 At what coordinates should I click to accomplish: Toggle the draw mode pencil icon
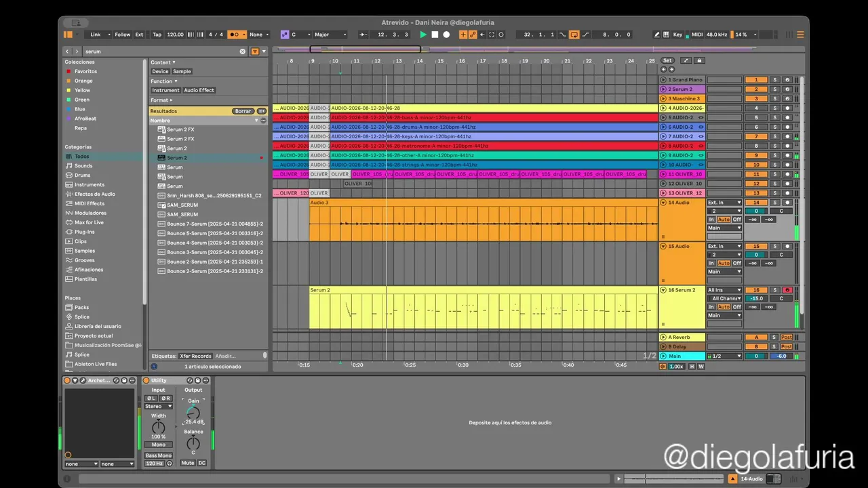[x=656, y=35]
